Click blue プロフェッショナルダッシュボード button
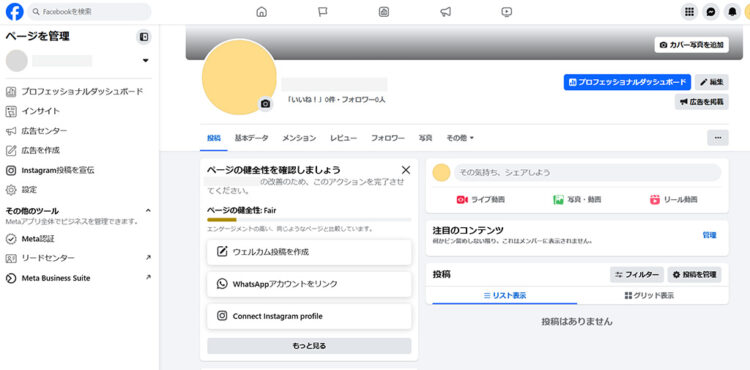750x370 pixels. click(x=627, y=82)
